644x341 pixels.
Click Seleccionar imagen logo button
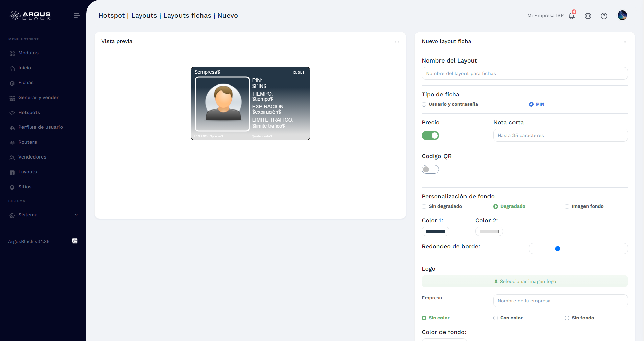tap(525, 281)
